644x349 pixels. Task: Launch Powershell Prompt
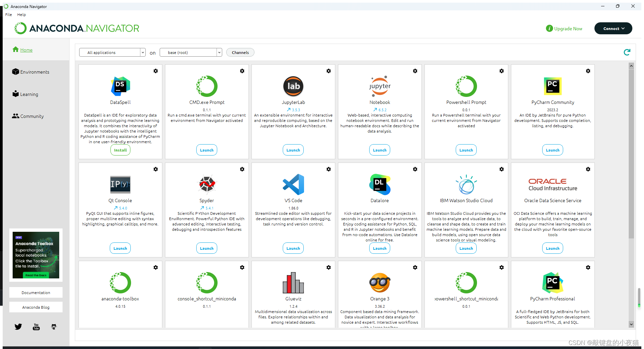(466, 150)
